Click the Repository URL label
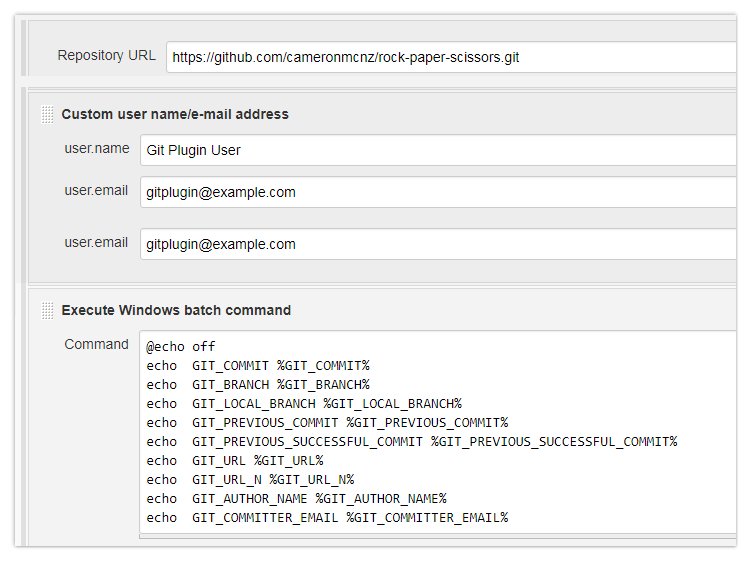 tap(106, 56)
